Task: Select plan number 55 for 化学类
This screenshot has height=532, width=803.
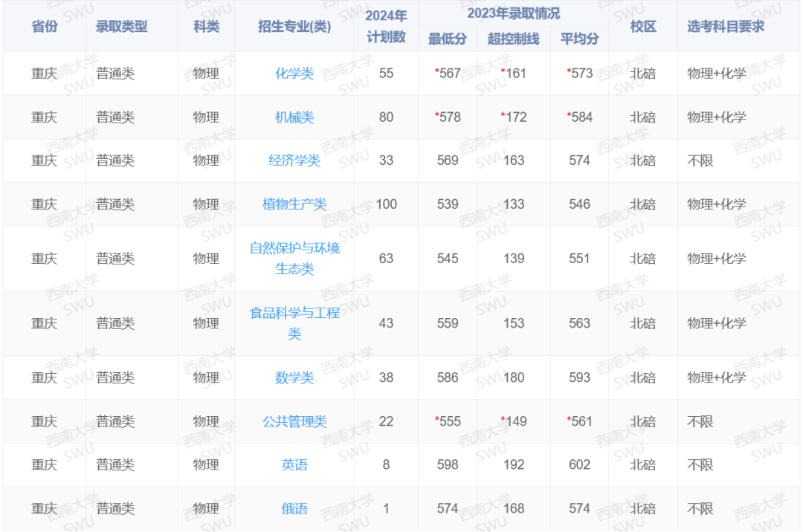Action: point(386,74)
